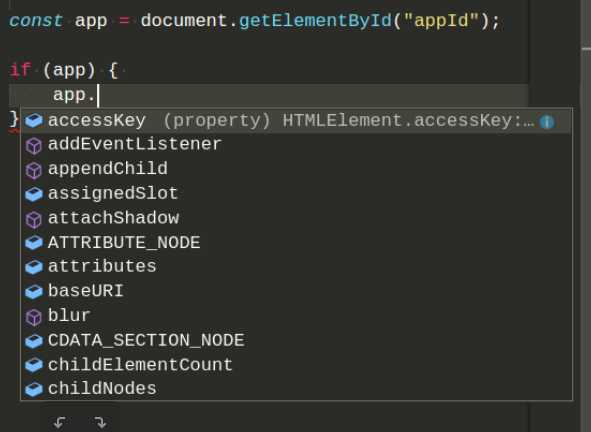Click the undo arrow icon below the list
Screen dimensions: 591x432
pyautogui.click(x=60, y=422)
